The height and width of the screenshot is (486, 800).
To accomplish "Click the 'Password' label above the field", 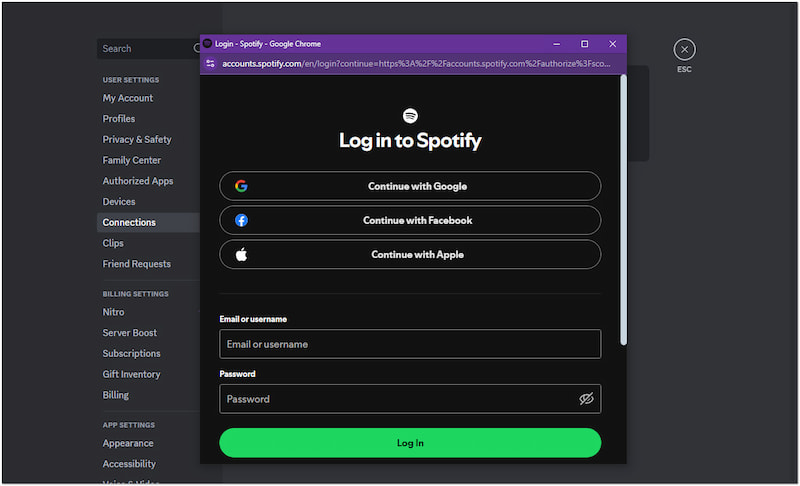I will 237,374.
